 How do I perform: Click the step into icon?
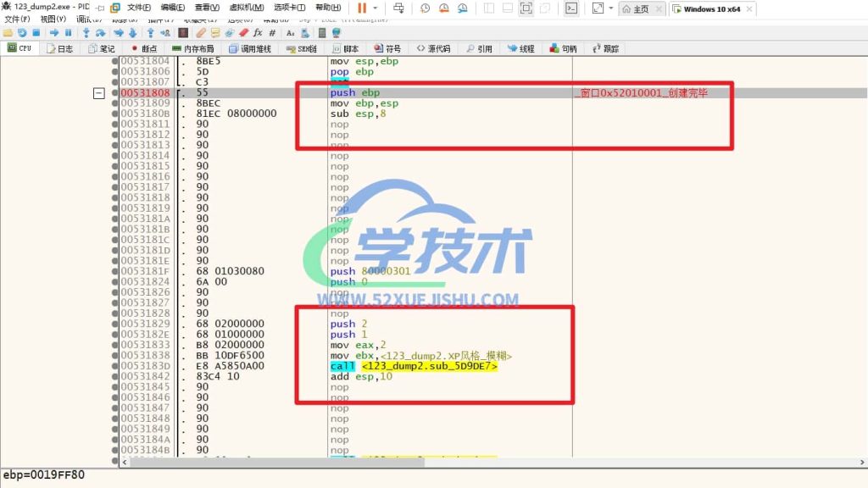pos(86,32)
